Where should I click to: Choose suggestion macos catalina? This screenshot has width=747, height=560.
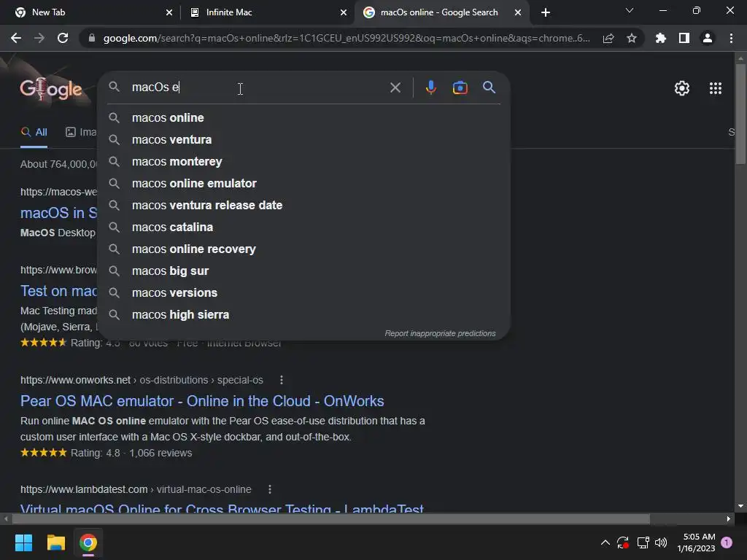304,227
